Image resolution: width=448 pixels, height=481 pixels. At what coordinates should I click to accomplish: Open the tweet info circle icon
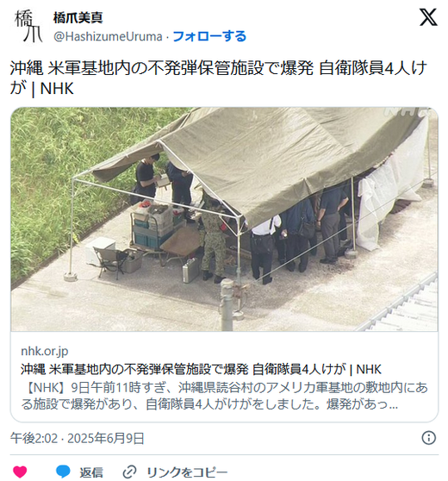point(428,437)
